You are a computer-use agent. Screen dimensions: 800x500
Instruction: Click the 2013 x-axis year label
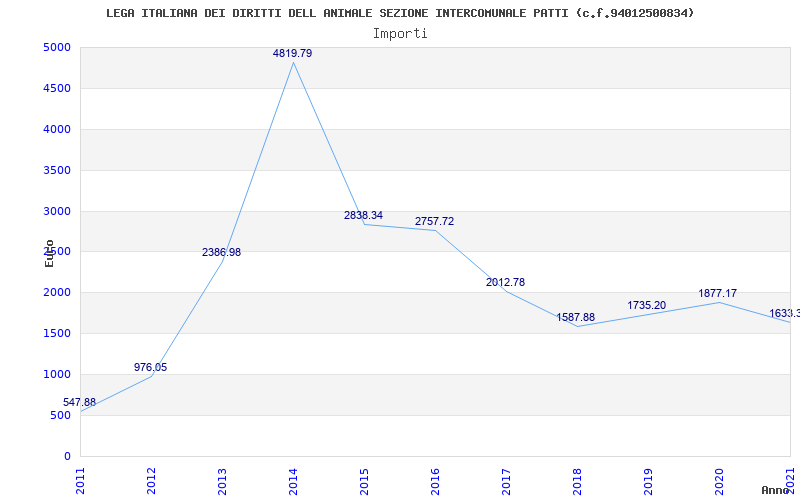[222, 482]
